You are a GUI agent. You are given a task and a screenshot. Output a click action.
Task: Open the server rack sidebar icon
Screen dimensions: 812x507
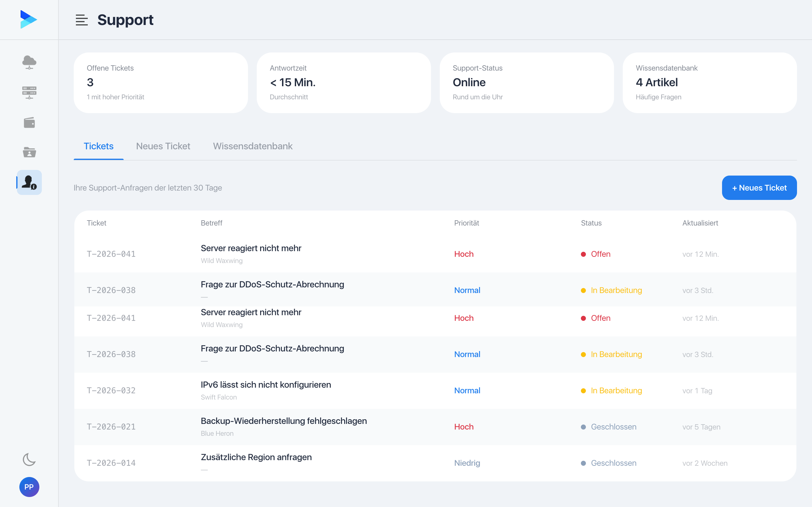29,92
